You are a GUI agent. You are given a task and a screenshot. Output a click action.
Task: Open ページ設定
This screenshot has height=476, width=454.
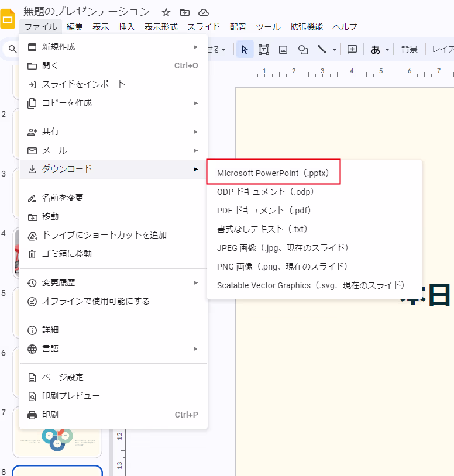pos(113,377)
